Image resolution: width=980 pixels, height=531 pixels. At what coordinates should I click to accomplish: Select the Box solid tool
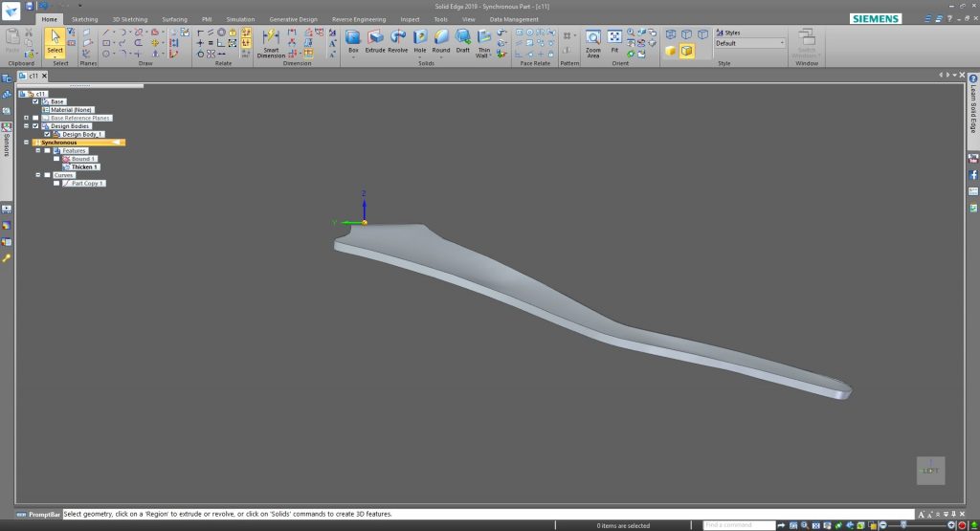point(353,40)
